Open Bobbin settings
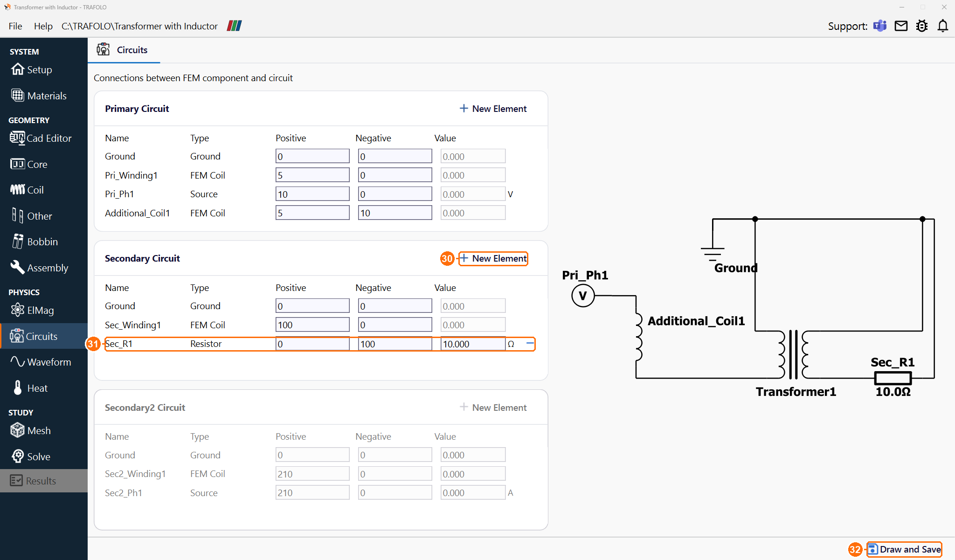Image resolution: width=955 pixels, height=560 pixels. (35, 242)
